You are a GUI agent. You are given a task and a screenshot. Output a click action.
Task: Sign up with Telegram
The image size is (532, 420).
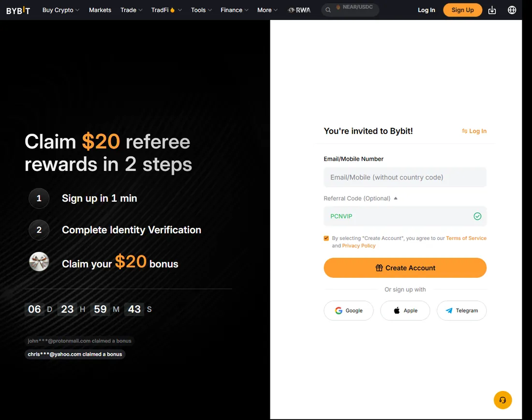(x=461, y=311)
